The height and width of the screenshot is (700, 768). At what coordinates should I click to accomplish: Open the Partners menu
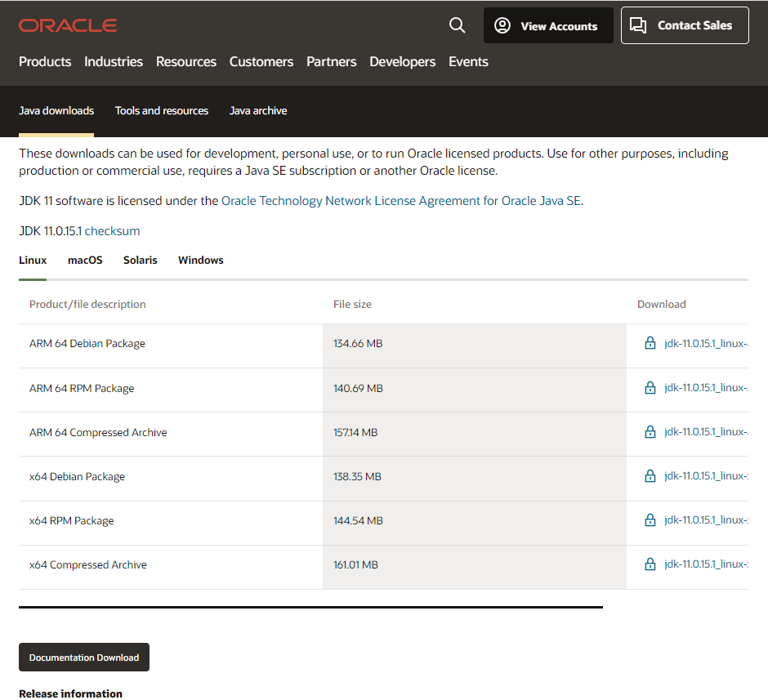point(331,62)
